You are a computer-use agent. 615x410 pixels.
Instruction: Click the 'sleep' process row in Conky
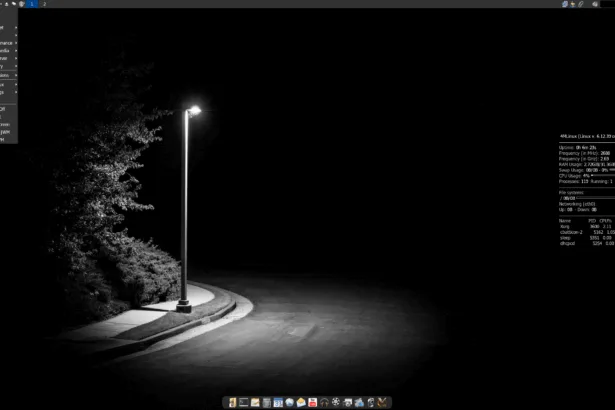click(587, 238)
